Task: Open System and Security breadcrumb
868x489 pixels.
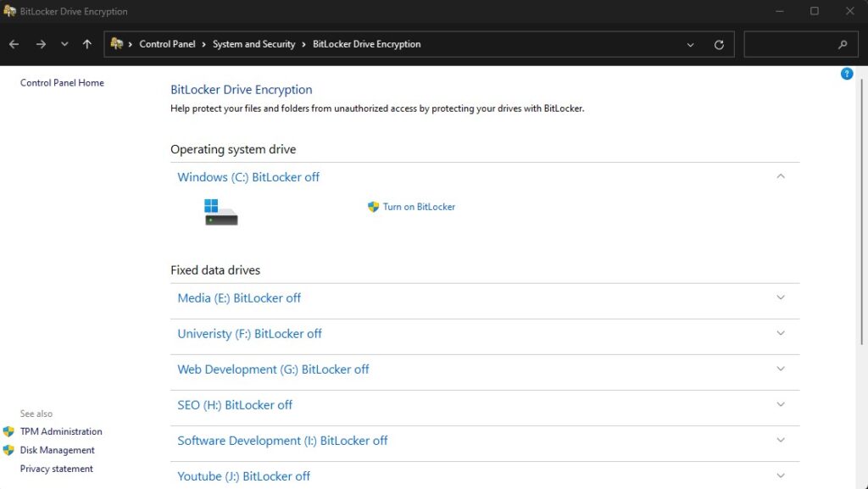Action: (253, 44)
